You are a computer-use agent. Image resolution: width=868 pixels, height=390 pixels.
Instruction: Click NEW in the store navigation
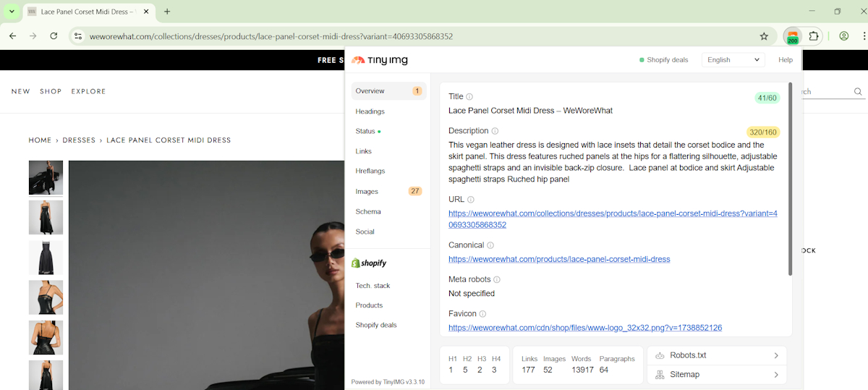21,92
